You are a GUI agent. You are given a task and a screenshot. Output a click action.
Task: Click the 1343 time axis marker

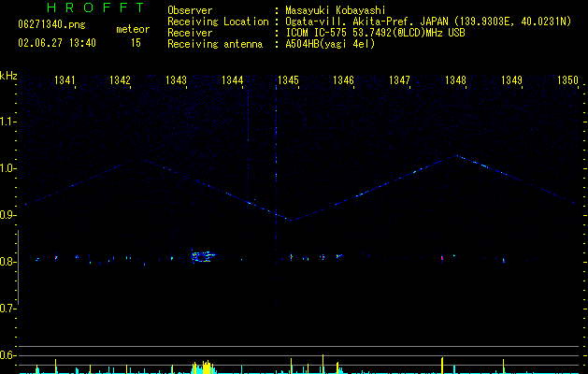(x=177, y=80)
